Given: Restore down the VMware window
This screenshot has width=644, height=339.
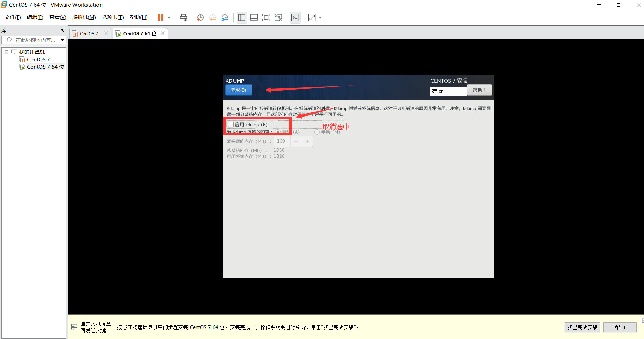Looking at the screenshot, I should click(x=619, y=5).
